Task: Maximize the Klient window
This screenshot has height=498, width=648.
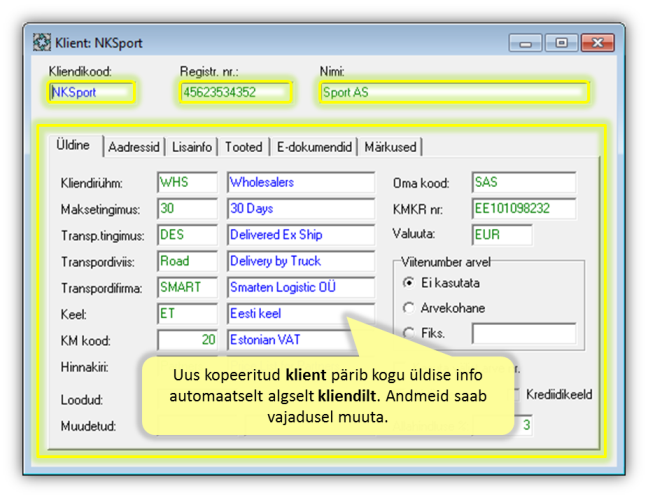Action: click(561, 43)
